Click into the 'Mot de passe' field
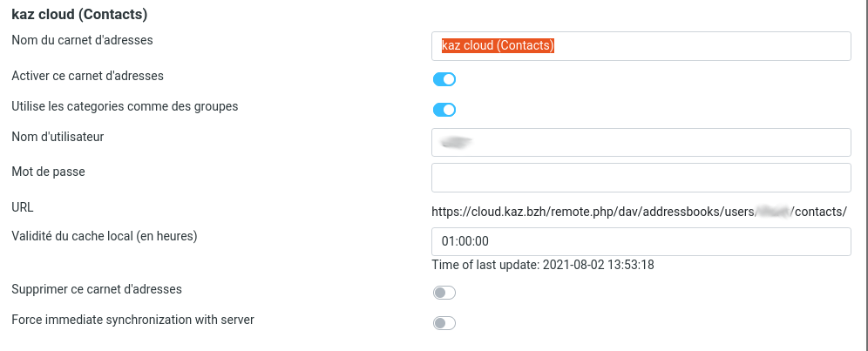The width and height of the screenshot is (868, 351). pos(641,177)
